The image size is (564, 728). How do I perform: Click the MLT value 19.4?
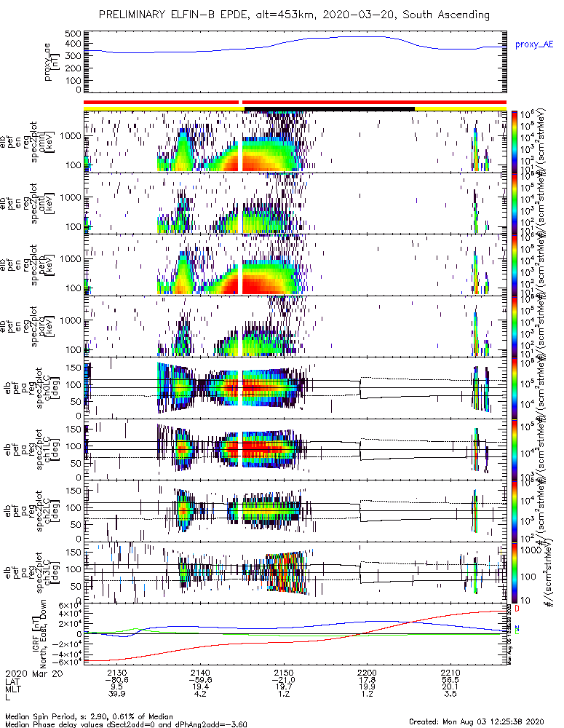(201, 687)
